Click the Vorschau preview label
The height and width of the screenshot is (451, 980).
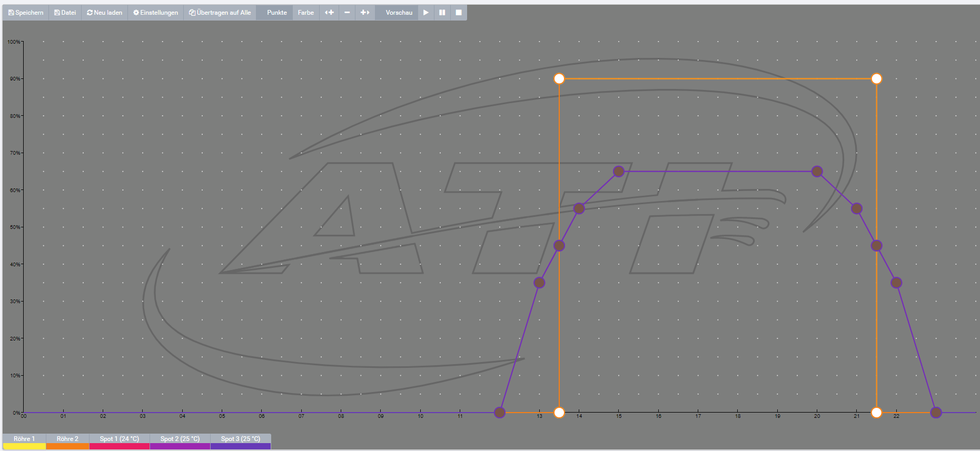coord(399,13)
